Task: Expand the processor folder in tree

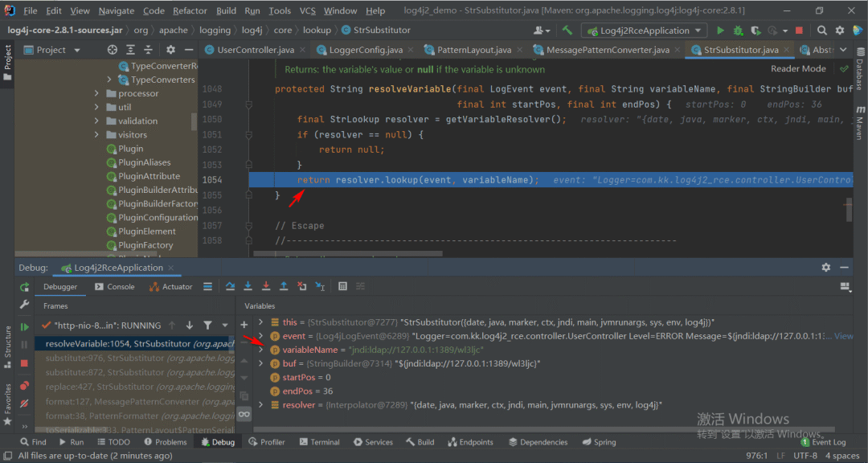Action: point(96,93)
